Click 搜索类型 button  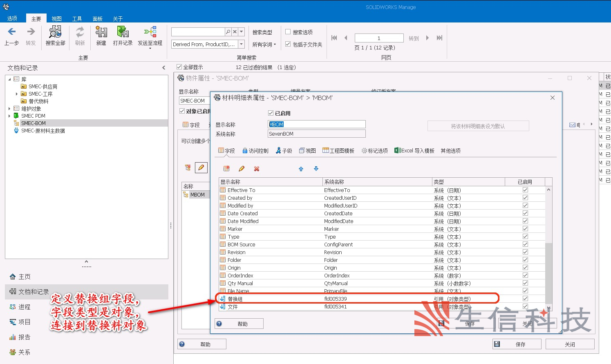point(262,32)
